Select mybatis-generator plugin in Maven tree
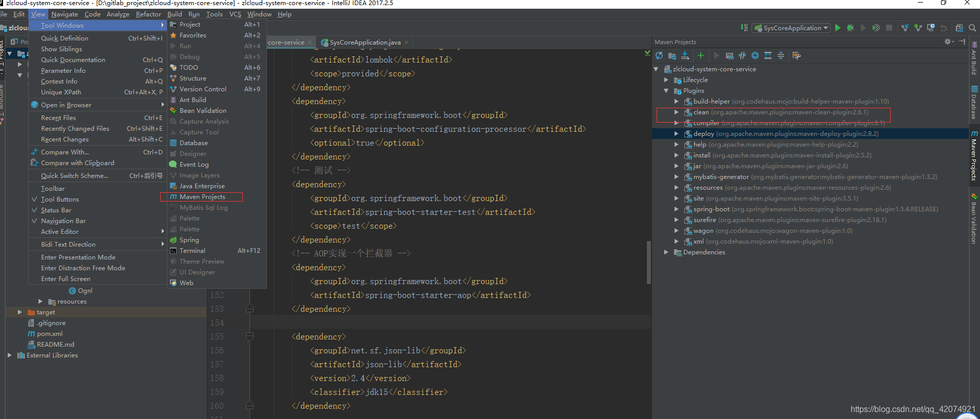The image size is (980, 419). [x=815, y=176]
